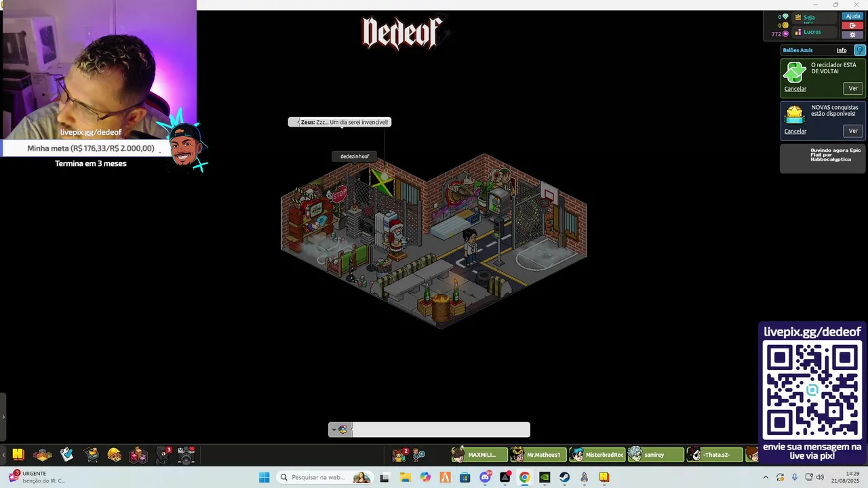Click the blue balloon icon
The width and height of the screenshot is (868, 488).
[859, 50]
